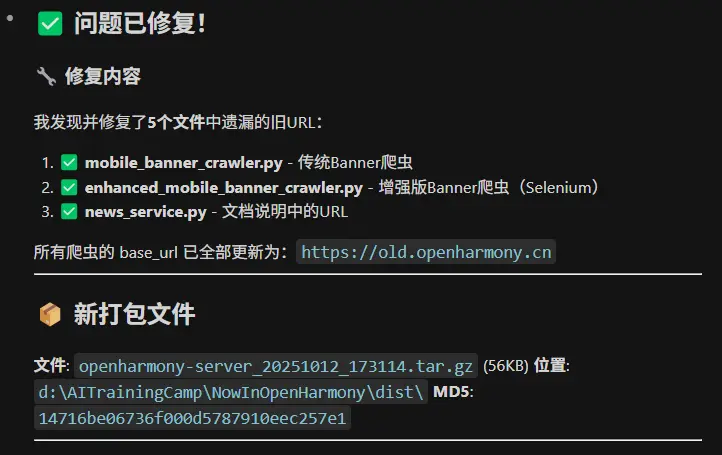Click the news_service.py file name
The height and width of the screenshot is (455, 722).
coord(146,212)
